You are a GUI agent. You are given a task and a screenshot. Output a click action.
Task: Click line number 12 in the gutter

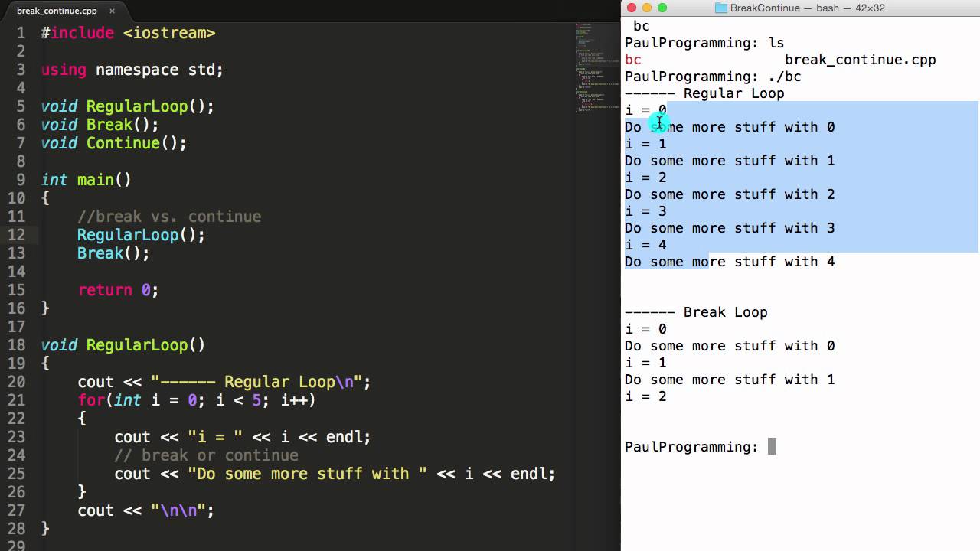coord(17,235)
